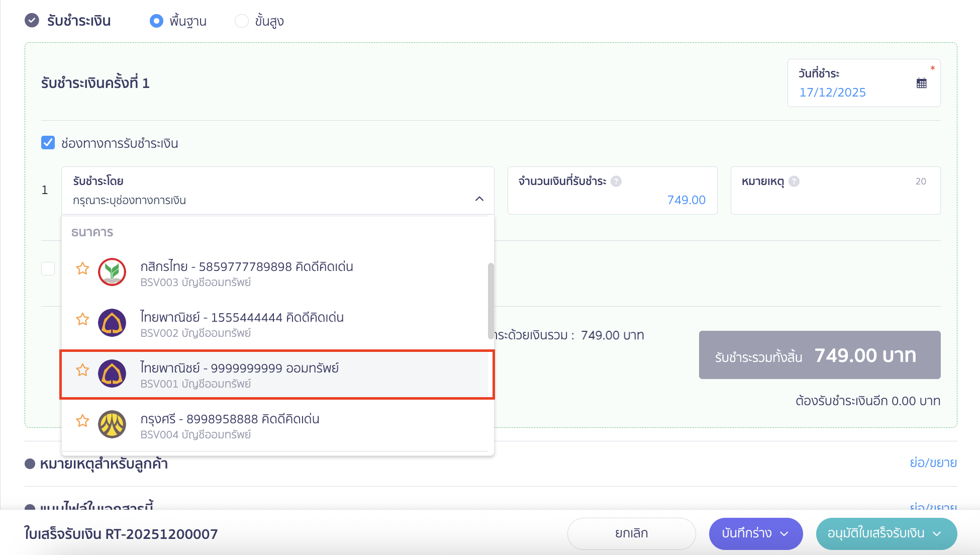
Task: Select the ขั้นสูง radio option
Action: [x=242, y=21]
